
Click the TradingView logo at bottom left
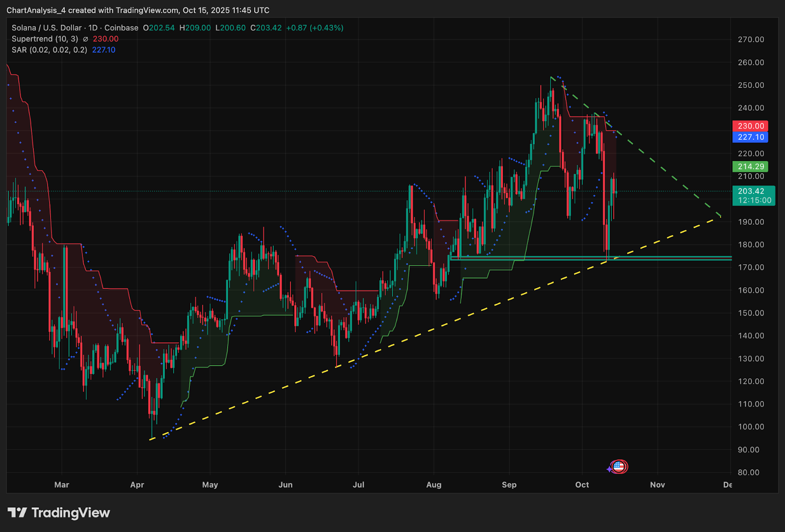tap(59, 513)
